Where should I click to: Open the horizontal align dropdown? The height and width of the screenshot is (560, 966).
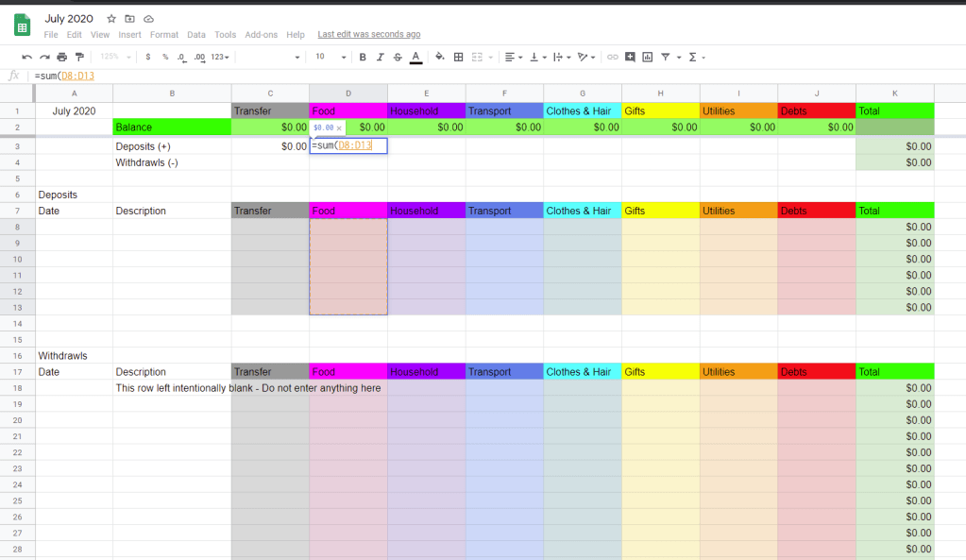tap(513, 58)
